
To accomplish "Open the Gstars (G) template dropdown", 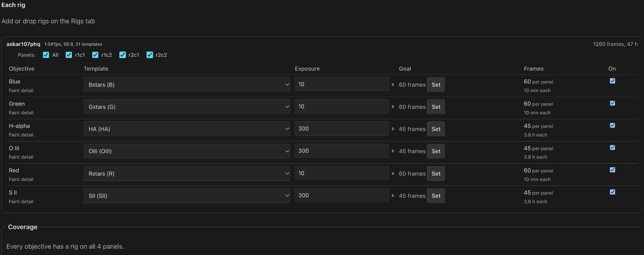I will (187, 107).
